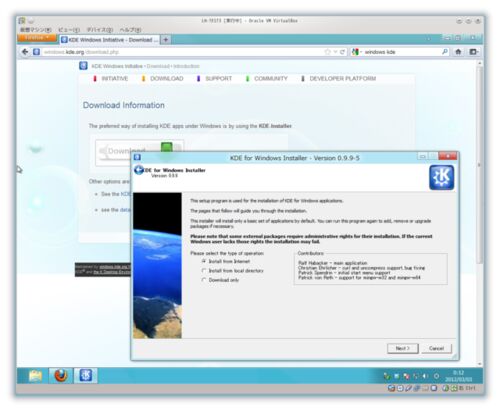This screenshot has width=500, height=410.
Task: Close the KDE installer dialog
Action: pos(448,156)
